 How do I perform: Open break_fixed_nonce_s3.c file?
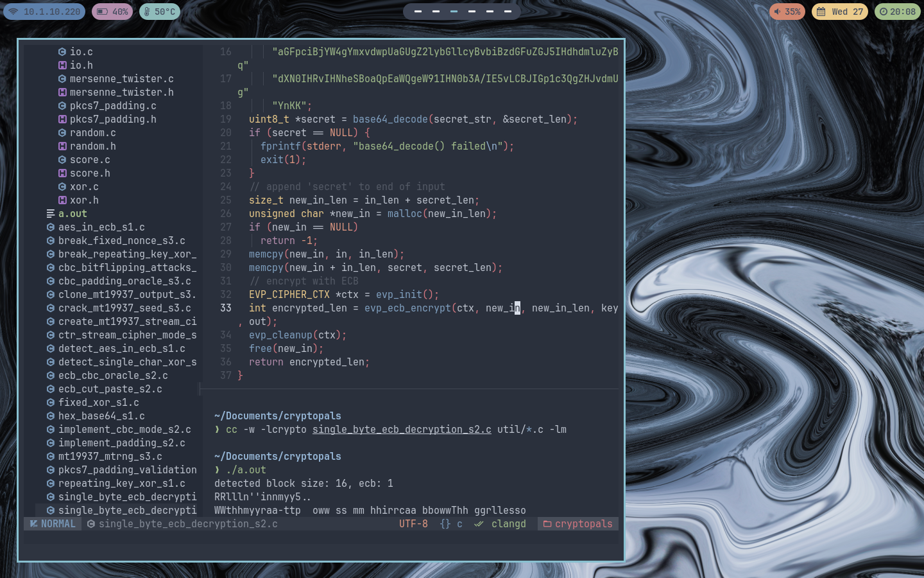(x=121, y=240)
